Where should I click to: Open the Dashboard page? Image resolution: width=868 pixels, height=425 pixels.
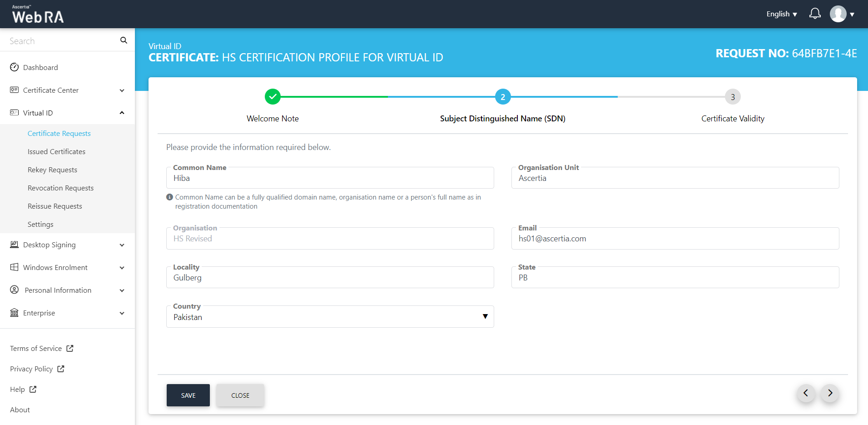[x=40, y=68]
